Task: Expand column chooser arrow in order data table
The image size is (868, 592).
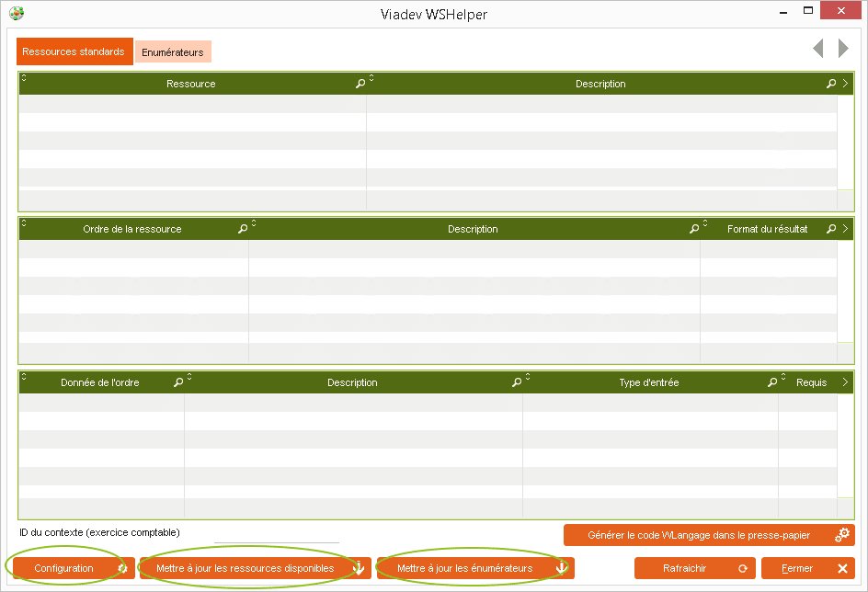Action: tap(846, 382)
